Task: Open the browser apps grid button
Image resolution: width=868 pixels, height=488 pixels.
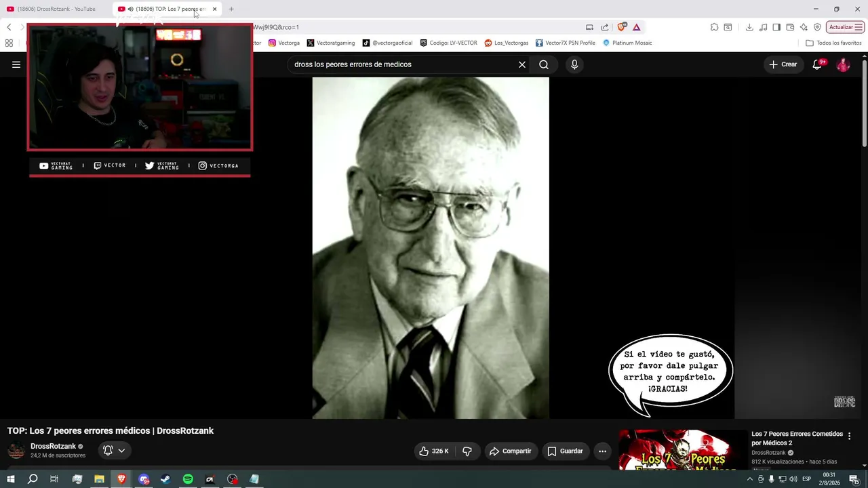Action: point(9,43)
